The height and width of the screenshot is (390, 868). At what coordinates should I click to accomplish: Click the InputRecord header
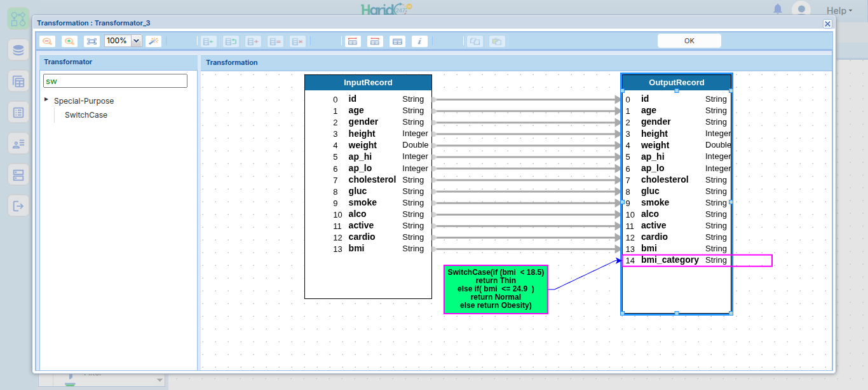tap(368, 83)
